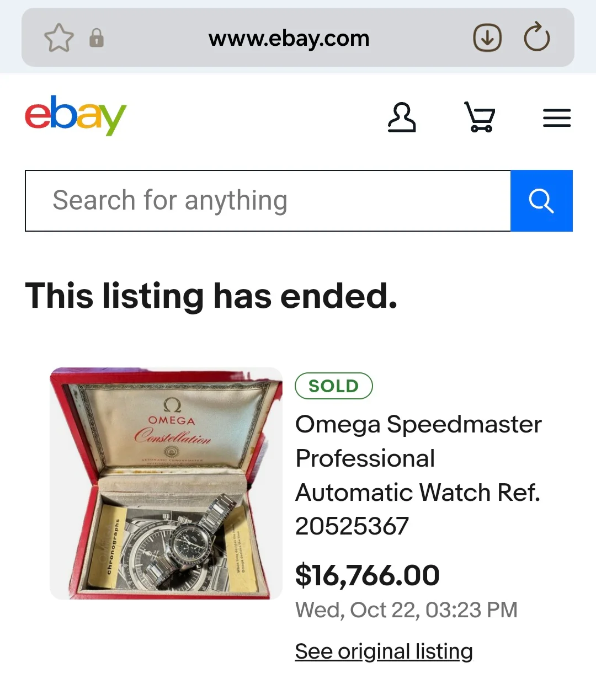Tap the www.ebay.com address text

pos(289,39)
